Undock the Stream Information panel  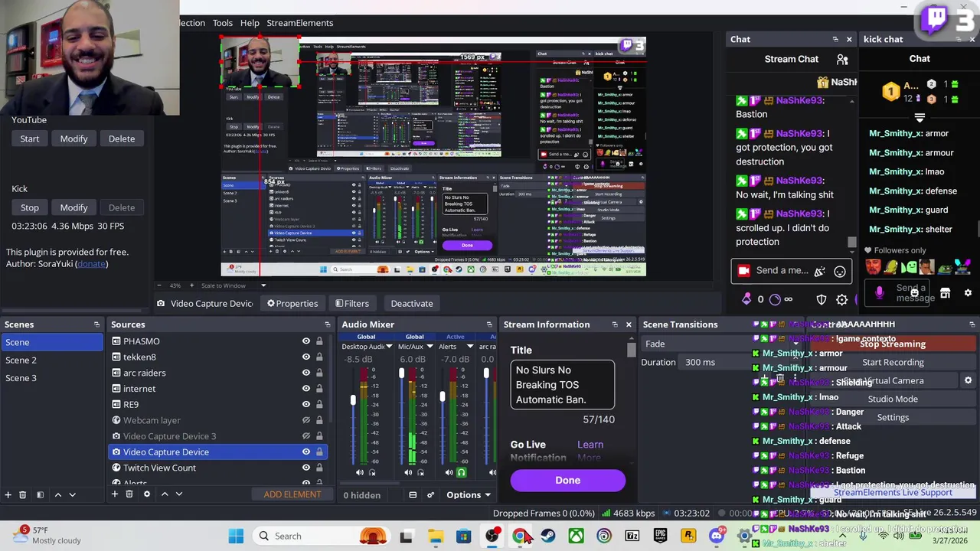coord(615,324)
